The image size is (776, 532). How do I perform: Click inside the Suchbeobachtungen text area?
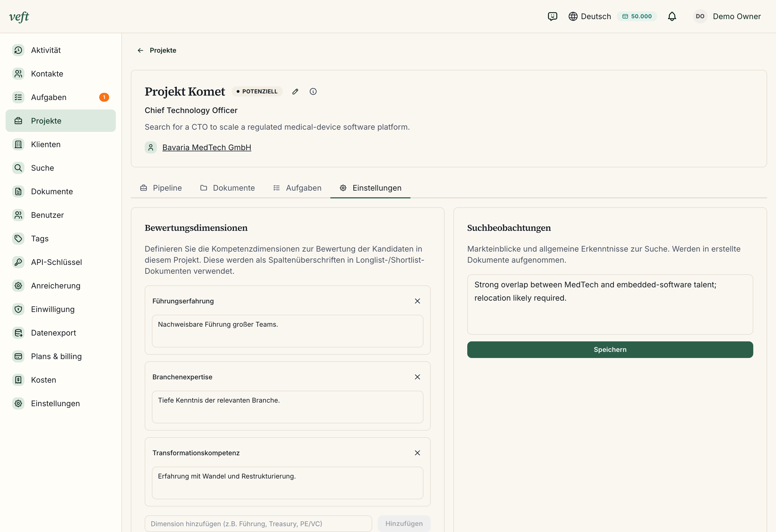tap(610, 305)
